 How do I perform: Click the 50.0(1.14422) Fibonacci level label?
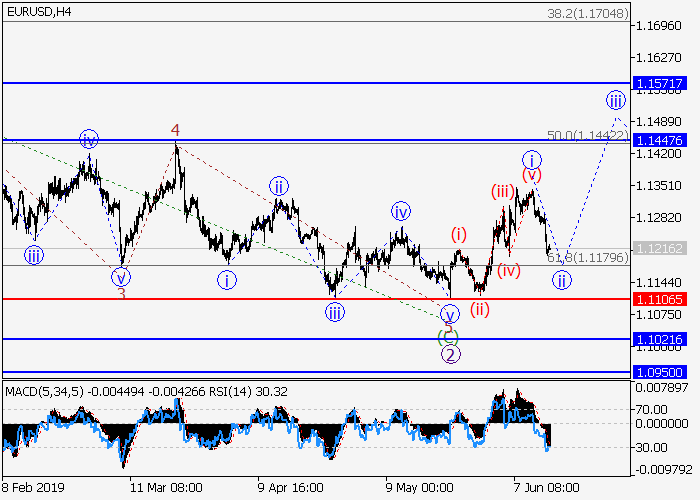[x=587, y=134]
